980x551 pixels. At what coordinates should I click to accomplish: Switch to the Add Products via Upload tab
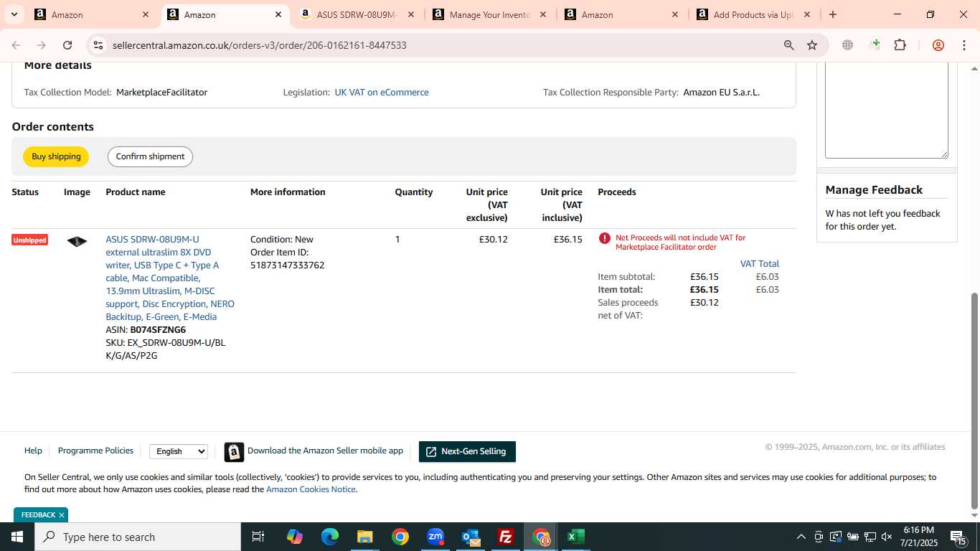pos(752,14)
